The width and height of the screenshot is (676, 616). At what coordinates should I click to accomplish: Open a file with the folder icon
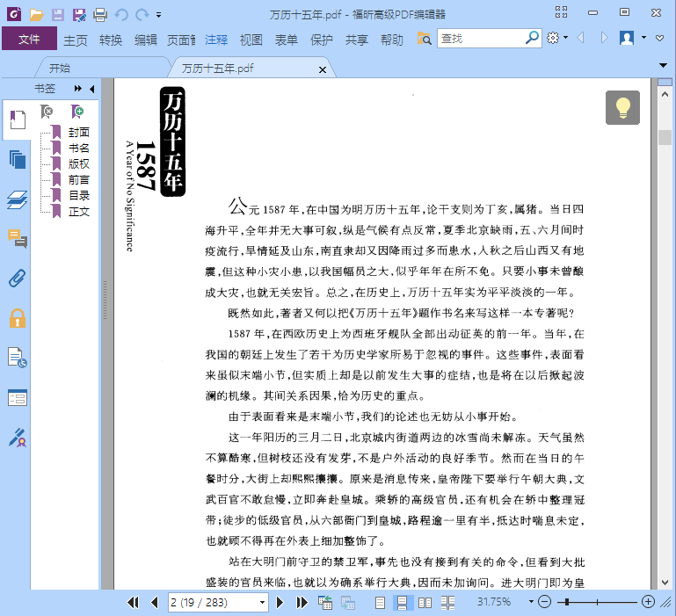(36, 15)
